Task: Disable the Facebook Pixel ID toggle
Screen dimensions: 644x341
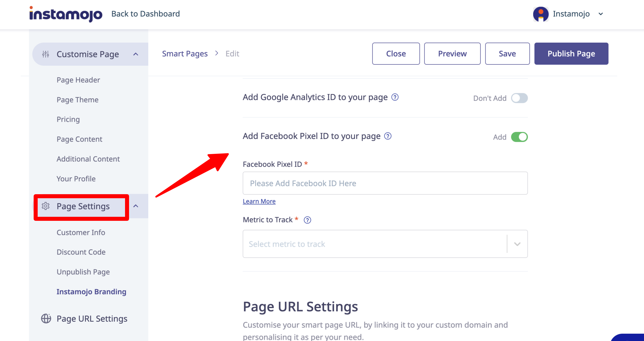Action: (x=519, y=137)
